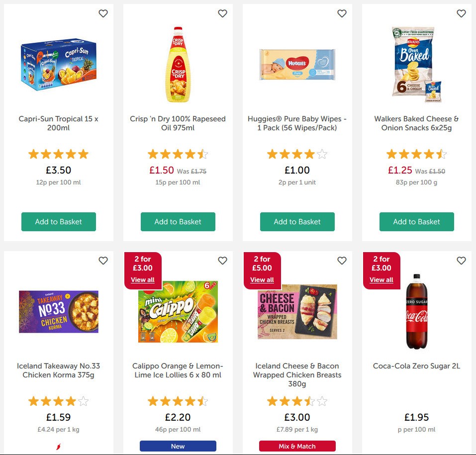Favorite Capri-Sun Tropical via heart icon
The image size is (476, 455).
click(x=103, y=14)
